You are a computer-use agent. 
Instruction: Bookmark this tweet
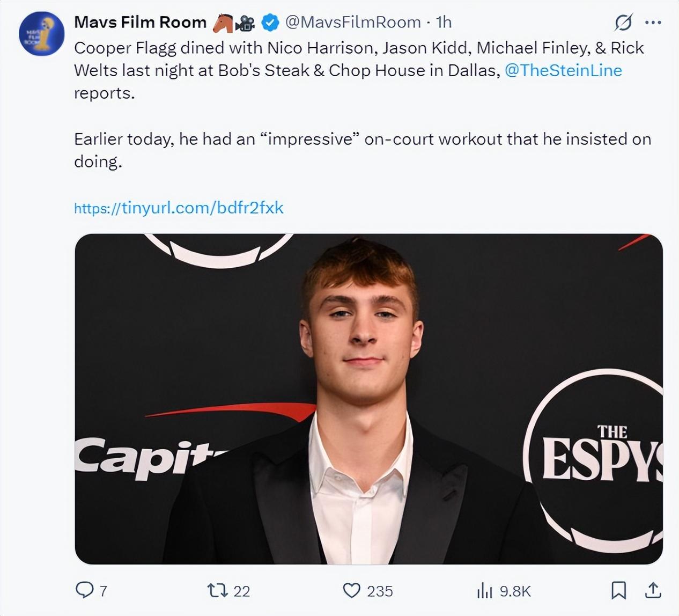tap(618, 590)
